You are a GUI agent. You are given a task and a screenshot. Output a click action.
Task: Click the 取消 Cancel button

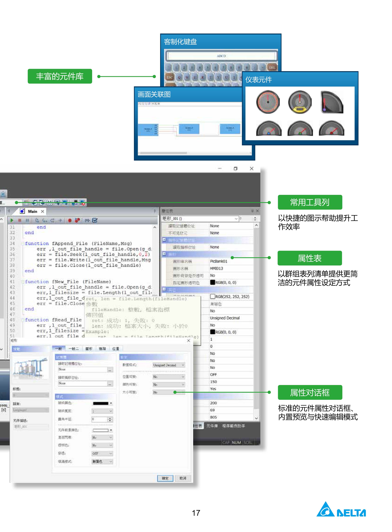coord(183,478)
